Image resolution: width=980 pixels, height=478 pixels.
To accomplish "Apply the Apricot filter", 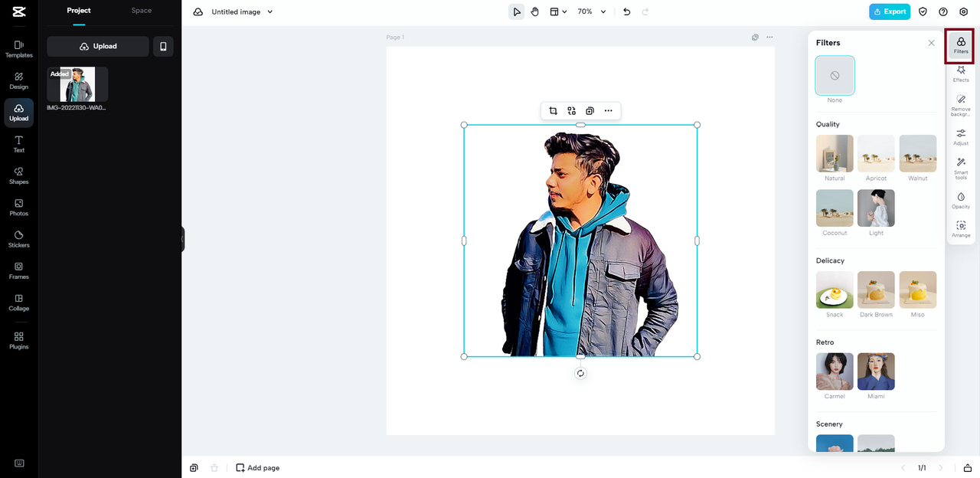I will click(x=876, y=153).
